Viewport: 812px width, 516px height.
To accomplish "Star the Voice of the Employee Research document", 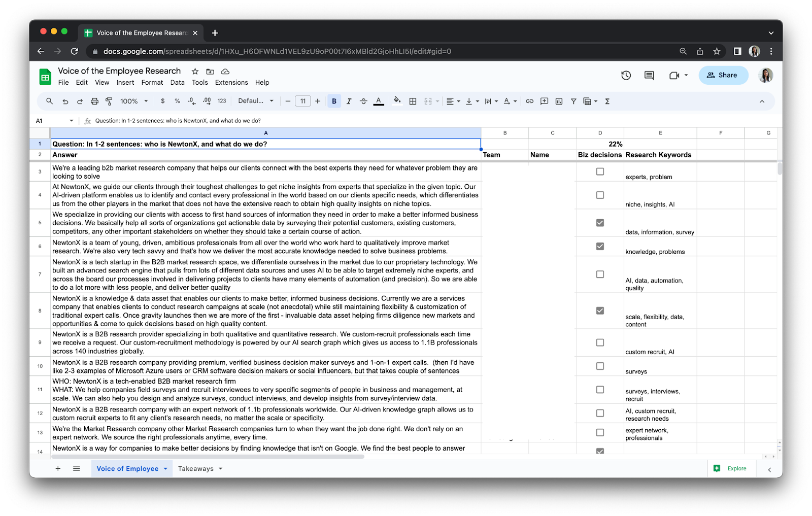I will pos(195,72).
